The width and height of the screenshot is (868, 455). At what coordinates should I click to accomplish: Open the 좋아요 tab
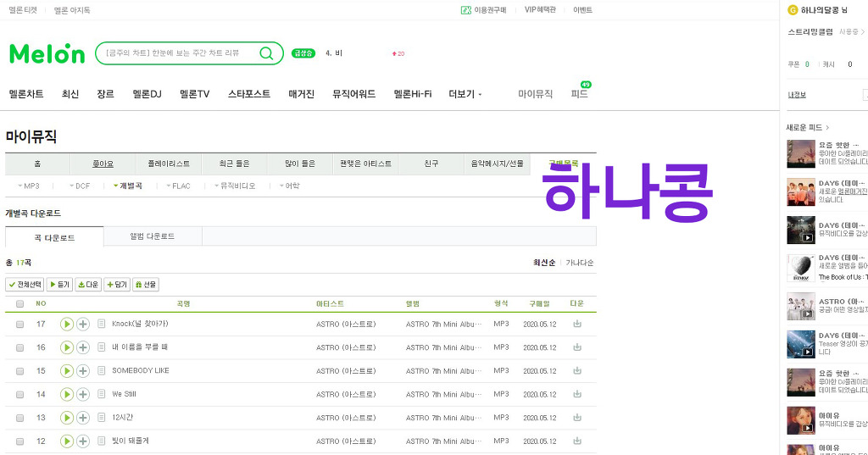click(x=103, y=164)
